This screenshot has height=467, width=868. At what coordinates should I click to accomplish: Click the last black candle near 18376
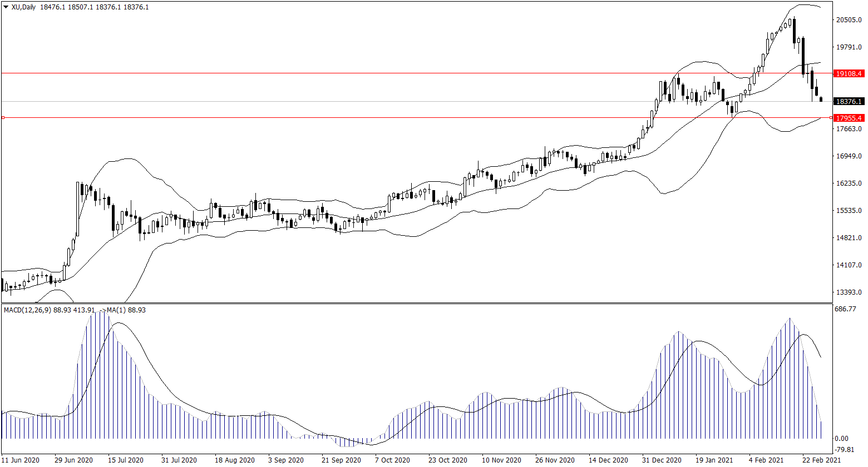point(821,99)
